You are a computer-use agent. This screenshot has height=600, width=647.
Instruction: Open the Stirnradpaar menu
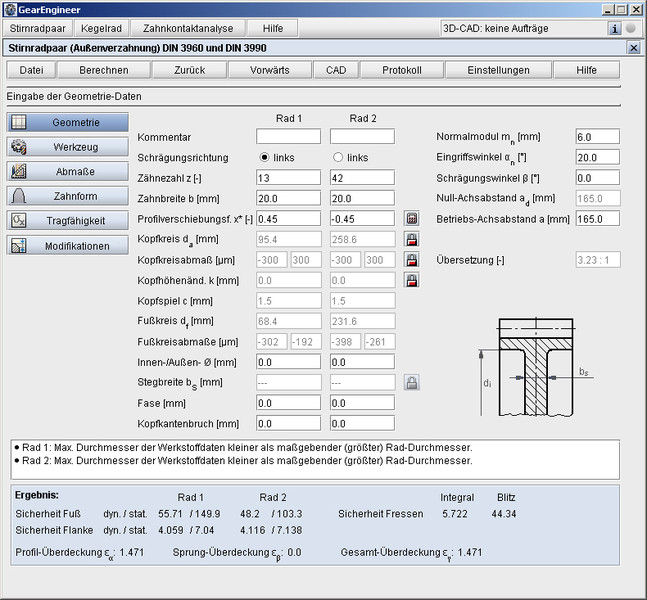(37, 29)
